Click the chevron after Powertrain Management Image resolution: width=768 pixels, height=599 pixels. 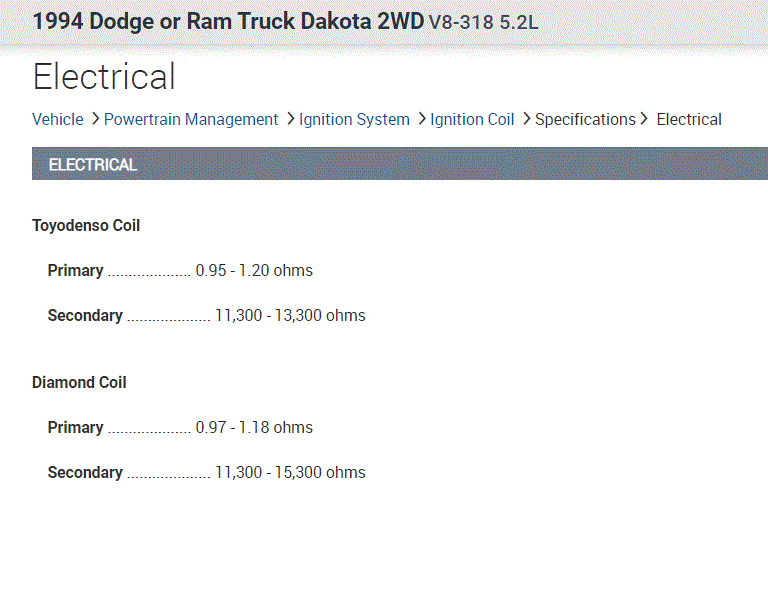click(289, 119)
